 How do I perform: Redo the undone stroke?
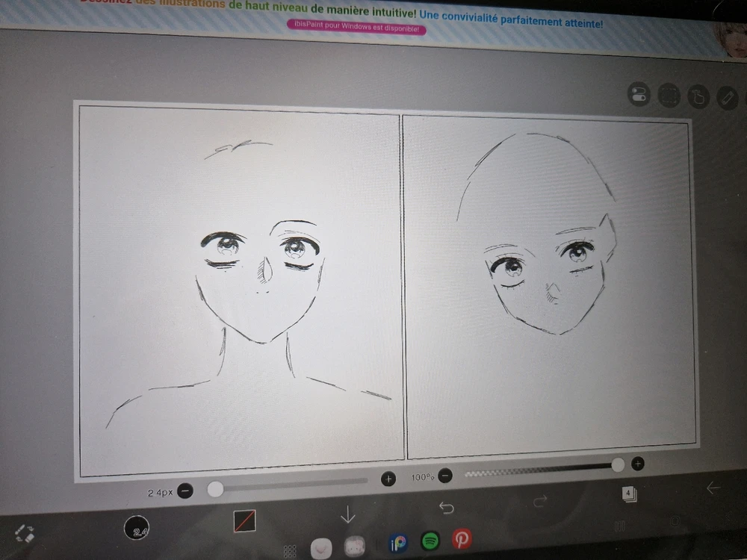pos(540,501)
